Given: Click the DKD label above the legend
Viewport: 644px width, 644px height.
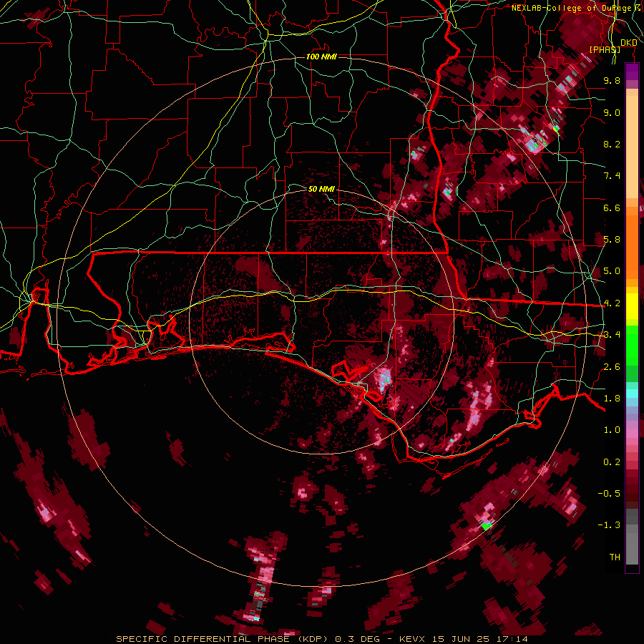Looking at the screenshot, I should [x=629, y=43].
